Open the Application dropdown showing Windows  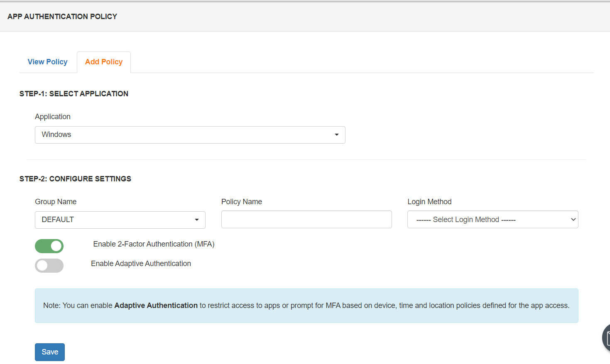click(190, 135)
